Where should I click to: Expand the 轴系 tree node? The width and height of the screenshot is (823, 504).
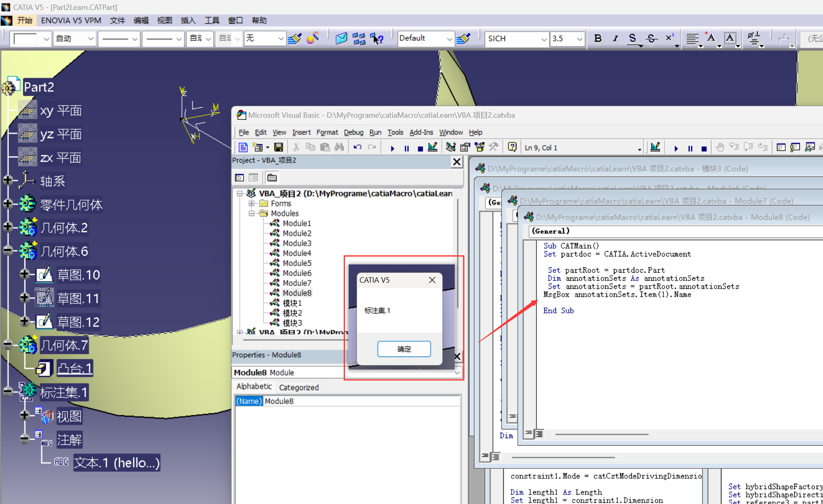(x=7, y=180)
